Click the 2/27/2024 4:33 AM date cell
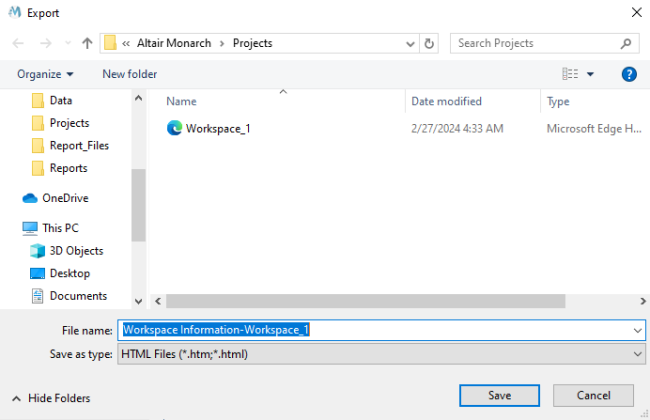The width and height of the screenshot is (650, 420). pos(457,129)
